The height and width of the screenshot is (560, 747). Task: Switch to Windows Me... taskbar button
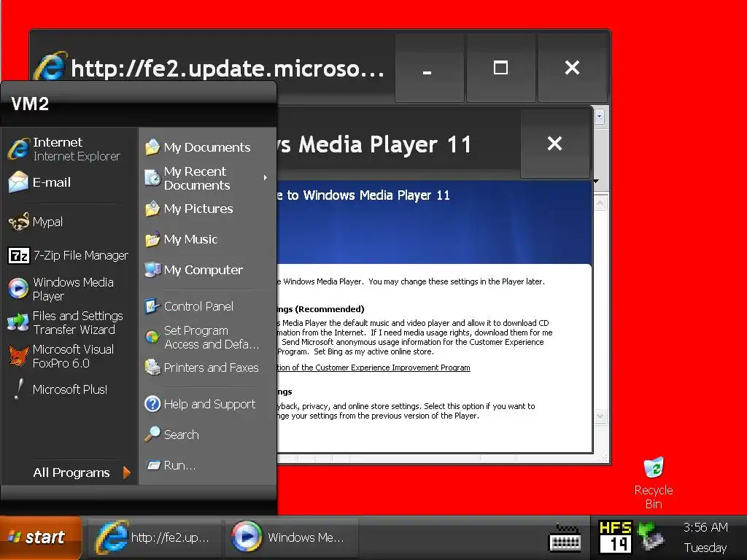tap(291, 537)
